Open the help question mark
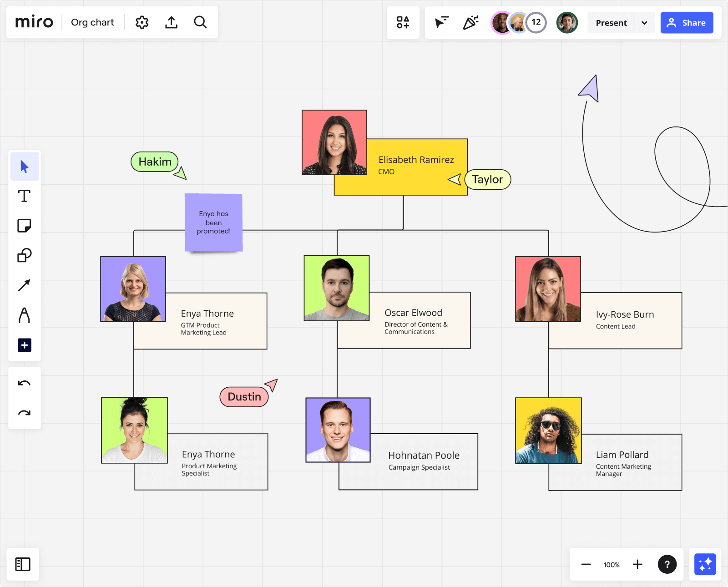Image resolution: width=728 pixels, height=587 pixels. pyautogui.click(x=667, y=565)
